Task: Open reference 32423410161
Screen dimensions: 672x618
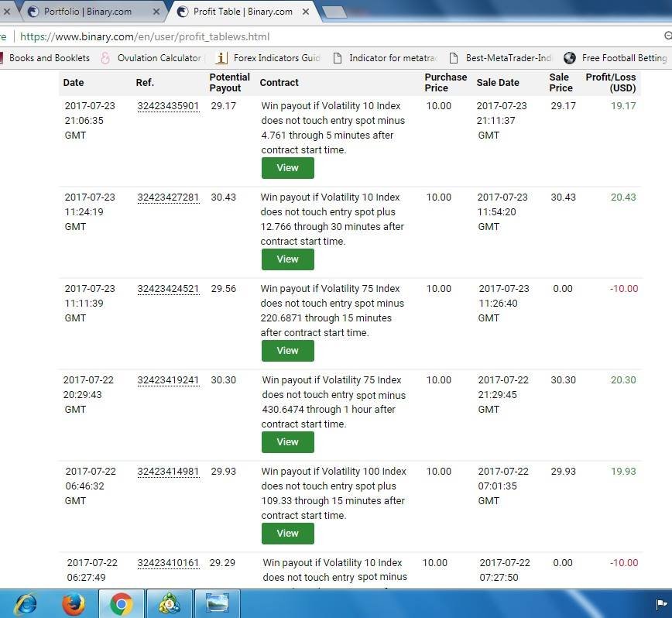Action: point(169,562)
